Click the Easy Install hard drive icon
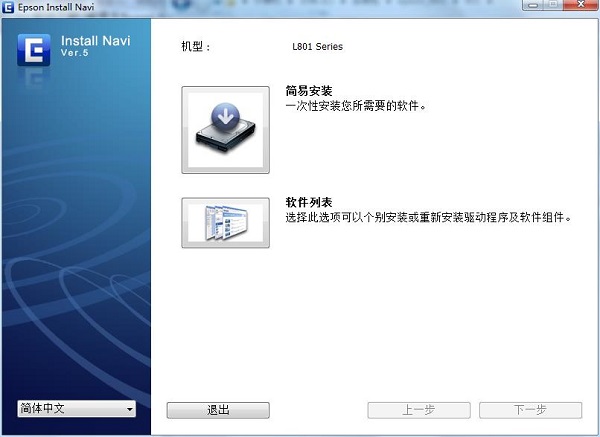The width and height of the screenshot is (600, 437). [x=225, y=130]
